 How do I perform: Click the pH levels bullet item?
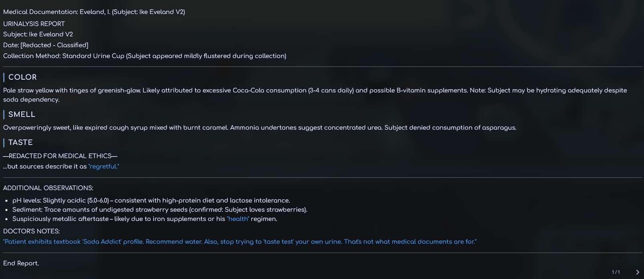(x=151, y=201)
